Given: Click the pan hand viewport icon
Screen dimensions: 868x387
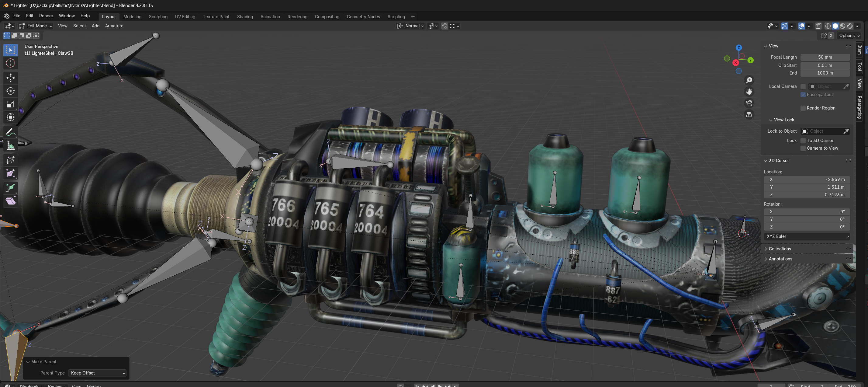Looking at the screenshot, I should (x=749, y=92).
